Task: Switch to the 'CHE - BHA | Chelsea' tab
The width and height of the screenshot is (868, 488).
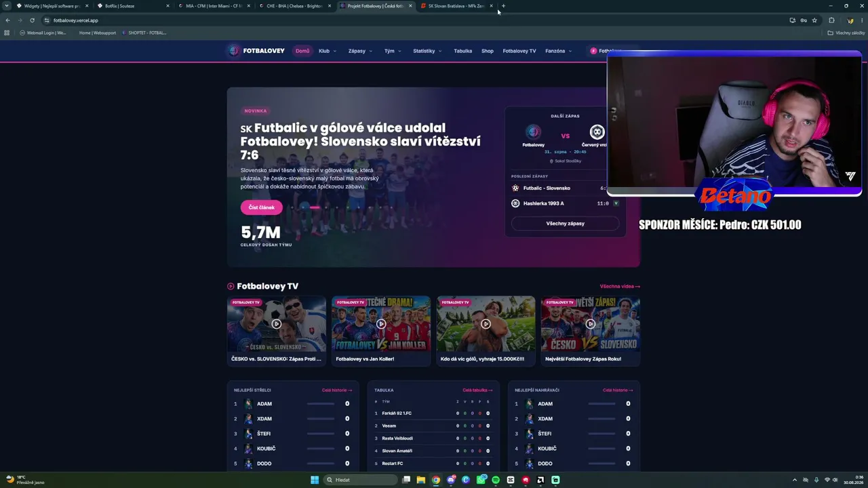Action: pos(295,6)
